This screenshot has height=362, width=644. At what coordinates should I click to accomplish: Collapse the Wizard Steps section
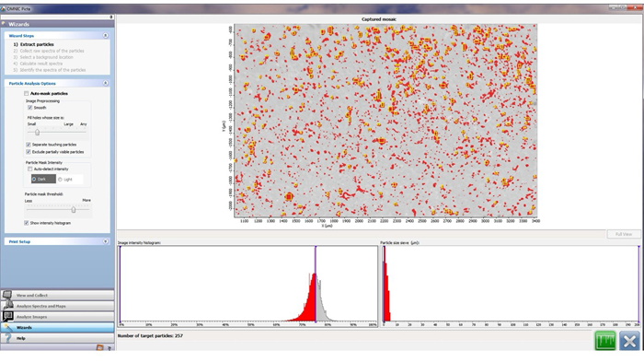tap(105, 36)
